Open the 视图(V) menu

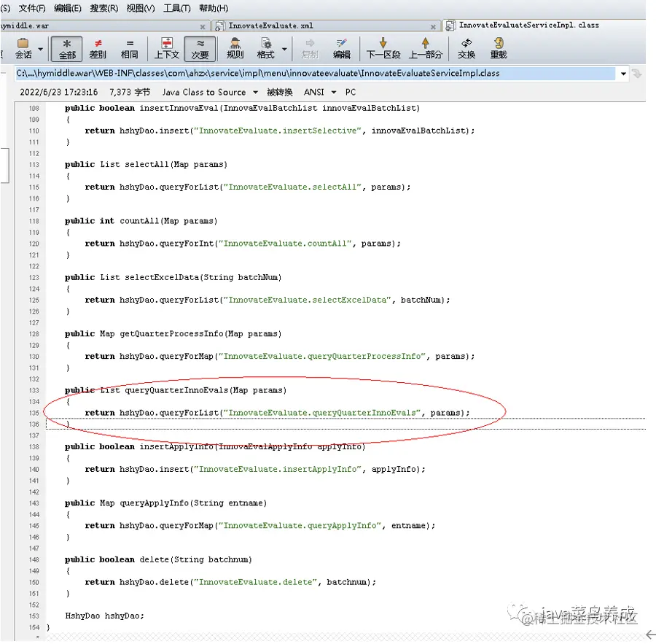[141, 8]
